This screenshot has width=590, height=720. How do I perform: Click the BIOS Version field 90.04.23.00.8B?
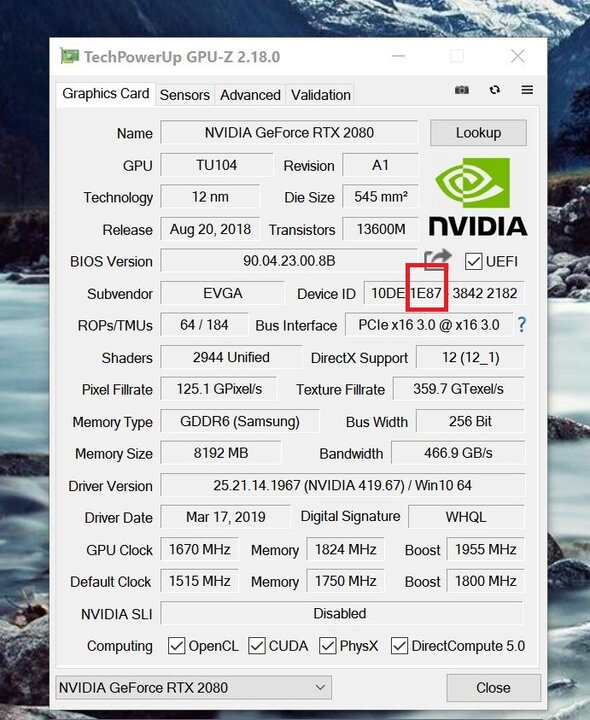click(x=289, y=261)
